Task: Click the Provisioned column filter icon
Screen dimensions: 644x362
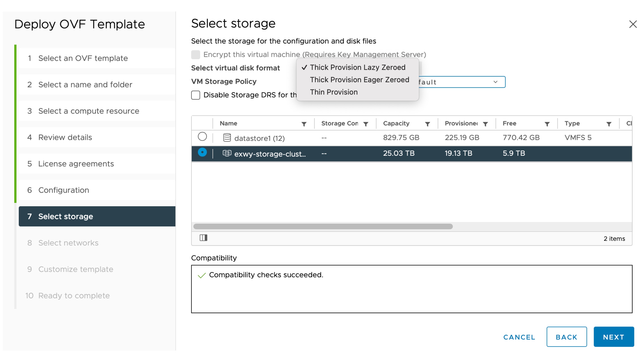Action: click(485, 124)
